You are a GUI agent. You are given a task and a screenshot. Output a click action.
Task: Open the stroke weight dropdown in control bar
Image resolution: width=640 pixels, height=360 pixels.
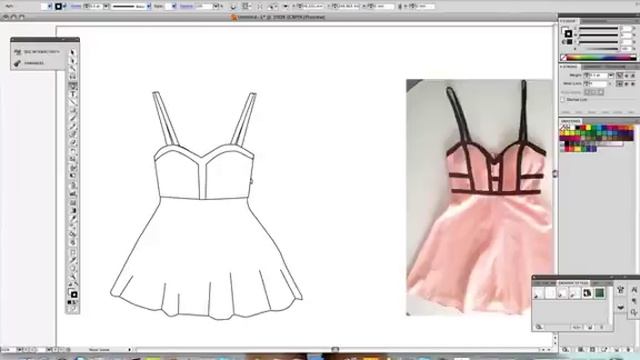pos(106,7)
